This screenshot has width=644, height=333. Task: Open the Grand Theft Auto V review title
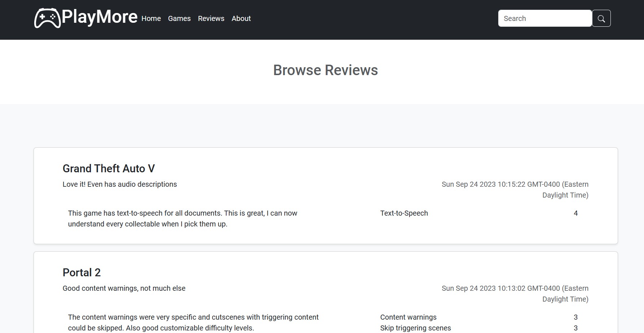point(109,168)
